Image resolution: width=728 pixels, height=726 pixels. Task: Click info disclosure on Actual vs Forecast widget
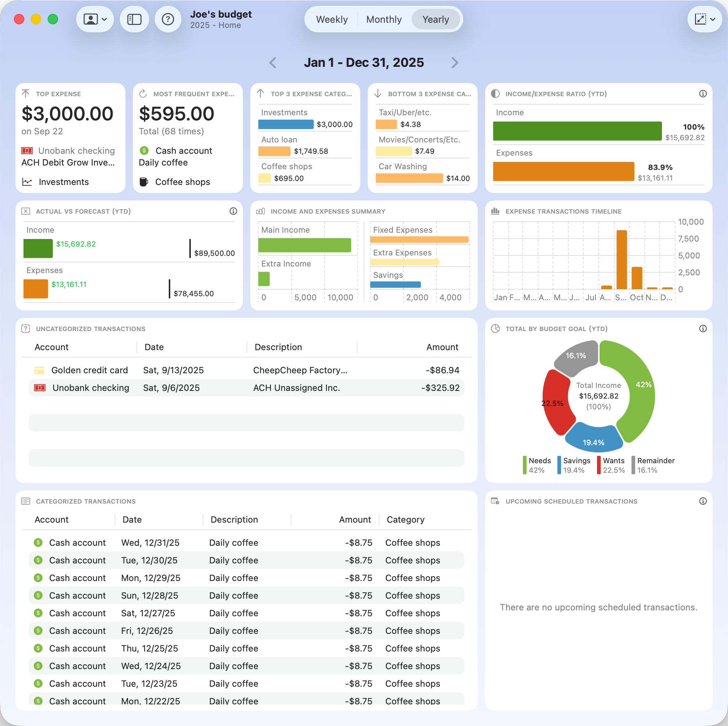233,211
